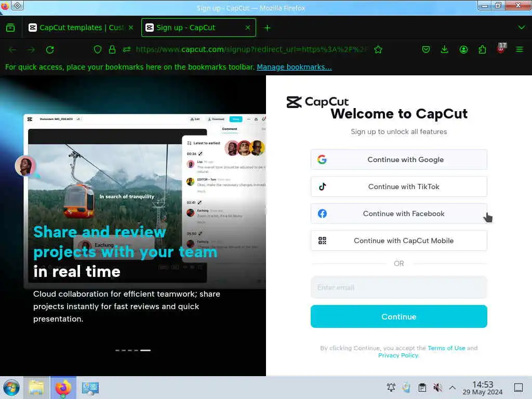This screenshot has height=399, width=532.
Task: Click the teal Continue button
Action: coord(399,316)
